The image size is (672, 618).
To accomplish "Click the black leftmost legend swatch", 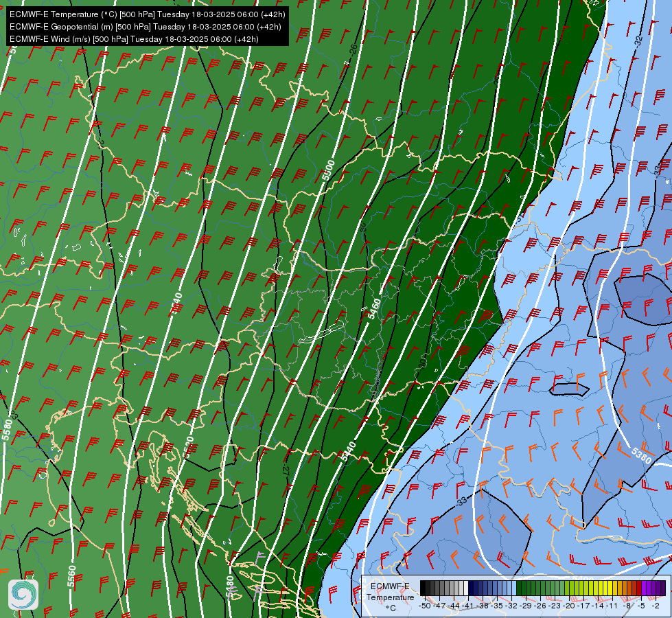I will (x=423, y=588).
